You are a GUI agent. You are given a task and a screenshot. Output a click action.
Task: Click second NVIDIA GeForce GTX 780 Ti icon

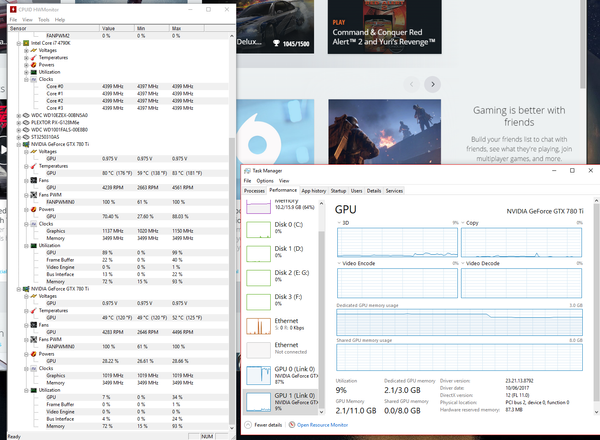[x=26, y=289]
